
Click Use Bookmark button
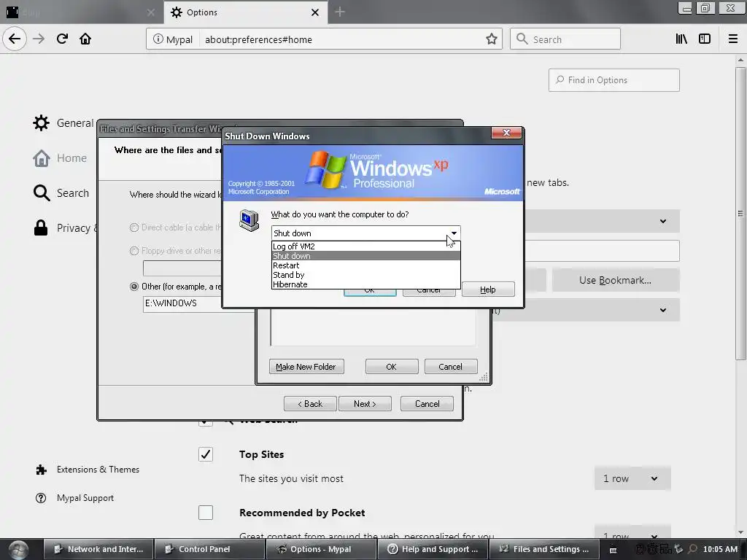(616, 281)
